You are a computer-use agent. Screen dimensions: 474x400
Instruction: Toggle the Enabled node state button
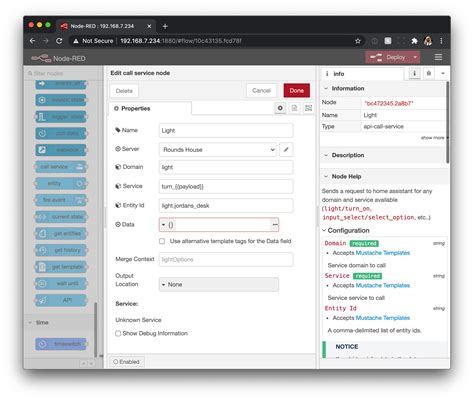[x=126, y=362]
